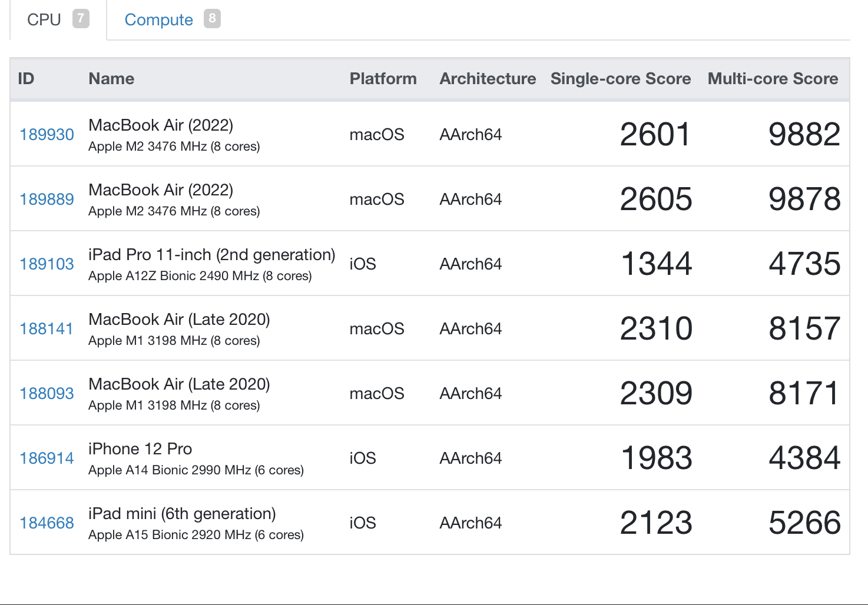This screenshot has width=868, height=605.
Task: Click the CPU tab count badge 7
Action: pyautogui.click(x=81, y=18)
